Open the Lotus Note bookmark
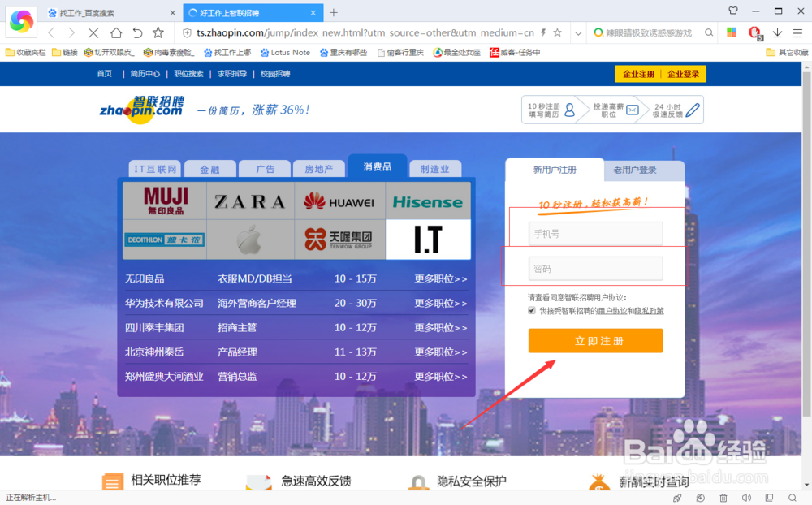Viewport: 812px width, 505px height. click(285, 52)
